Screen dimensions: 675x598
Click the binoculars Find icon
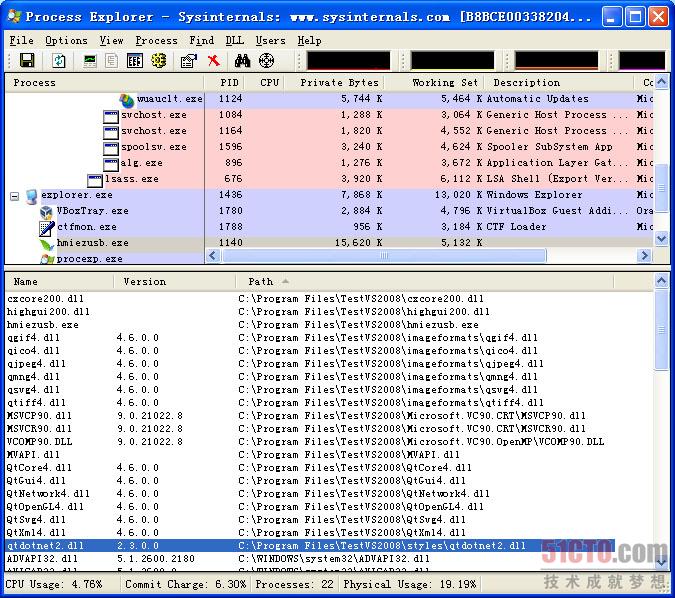[x=242, y=61]
